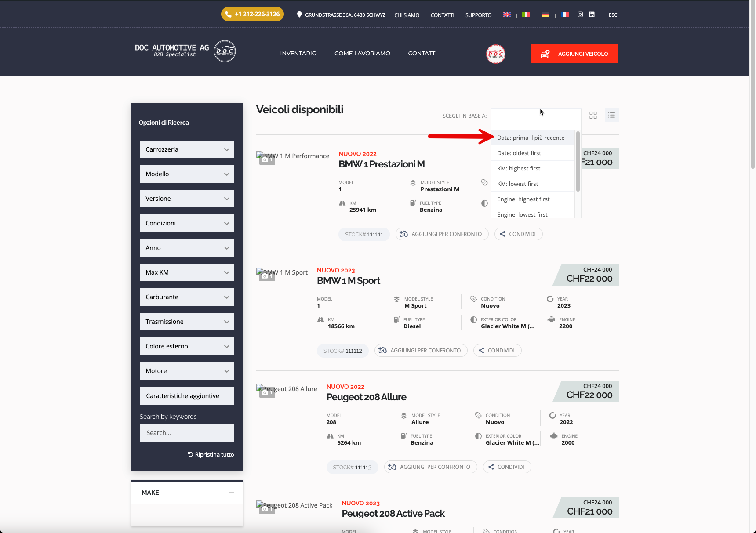Call the phone number +1 212-226-3126
This screenshot has width=756, height=533.
click(x=252, y=14)
